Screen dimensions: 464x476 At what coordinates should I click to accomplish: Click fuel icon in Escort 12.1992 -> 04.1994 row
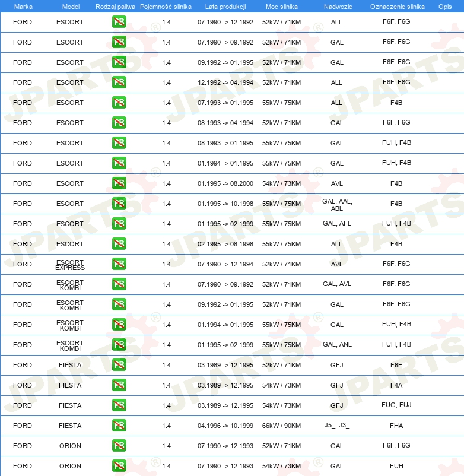coord(119,82)
